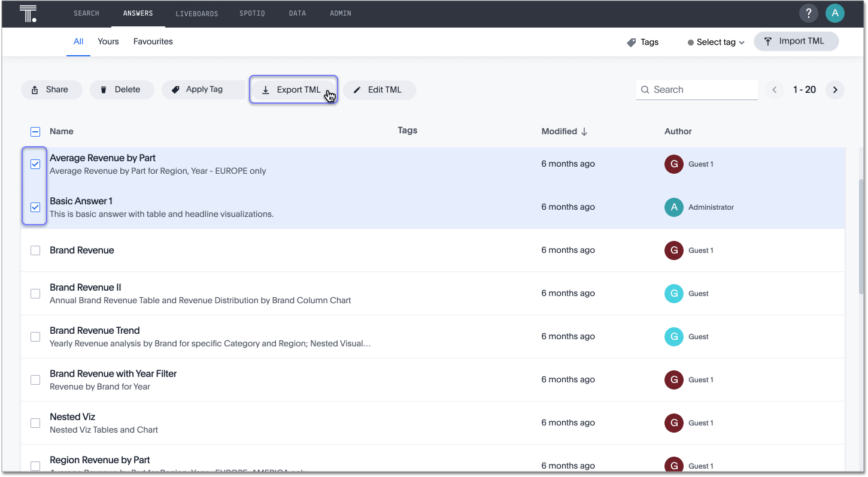Switch to the Yours tab
This screenshot has width=868, height=477.
pyautogui.click(x=108, y=41)
